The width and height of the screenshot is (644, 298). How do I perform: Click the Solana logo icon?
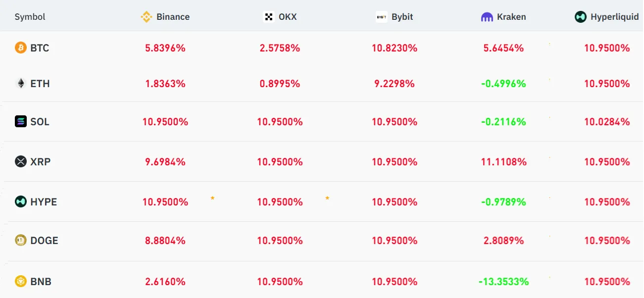pyautogui.click(x=20, y=122)
